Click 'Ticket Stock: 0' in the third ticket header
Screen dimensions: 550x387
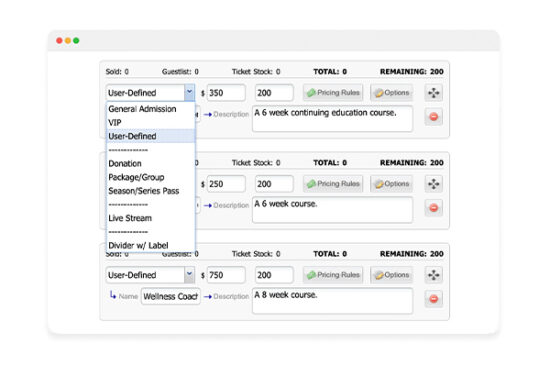tap(256, 254)
